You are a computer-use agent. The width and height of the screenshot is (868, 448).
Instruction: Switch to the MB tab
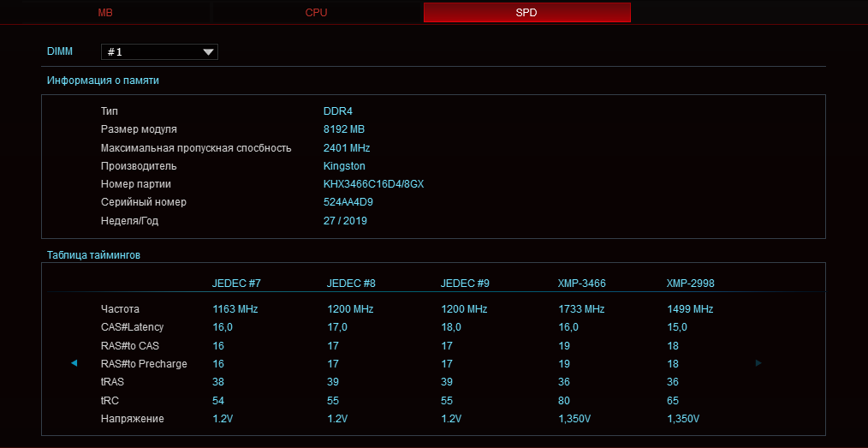click(105, 12)
